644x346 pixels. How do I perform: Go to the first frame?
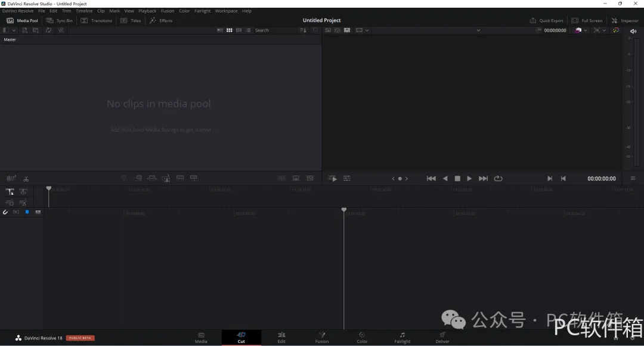click(431, 178)
